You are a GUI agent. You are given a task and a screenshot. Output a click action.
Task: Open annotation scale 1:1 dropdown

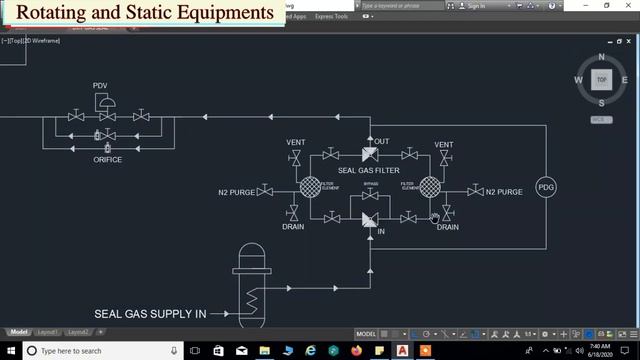[531, 334]
